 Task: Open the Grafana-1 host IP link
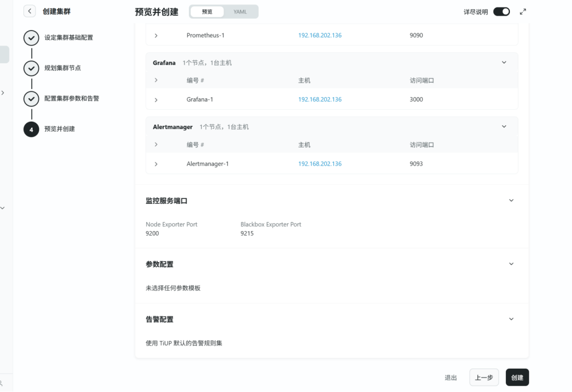point(320,100)
